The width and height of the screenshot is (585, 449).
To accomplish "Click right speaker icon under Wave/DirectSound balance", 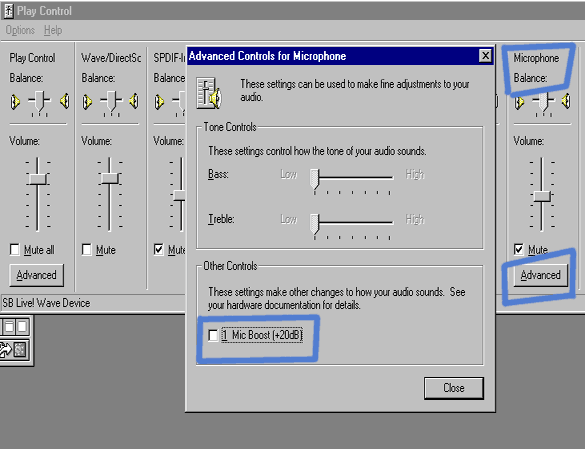I will tap(134, 101).
